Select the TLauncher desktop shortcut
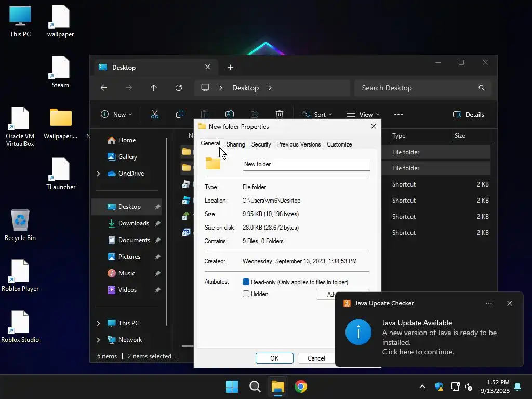Image resolution: width=532 pixels, height=399 pixels. [61, 174]
